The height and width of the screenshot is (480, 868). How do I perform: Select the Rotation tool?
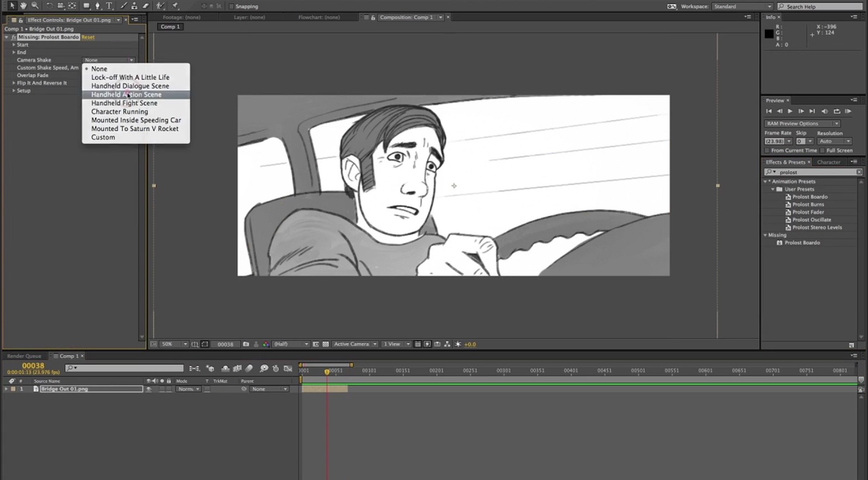click(x=49, y=6)
